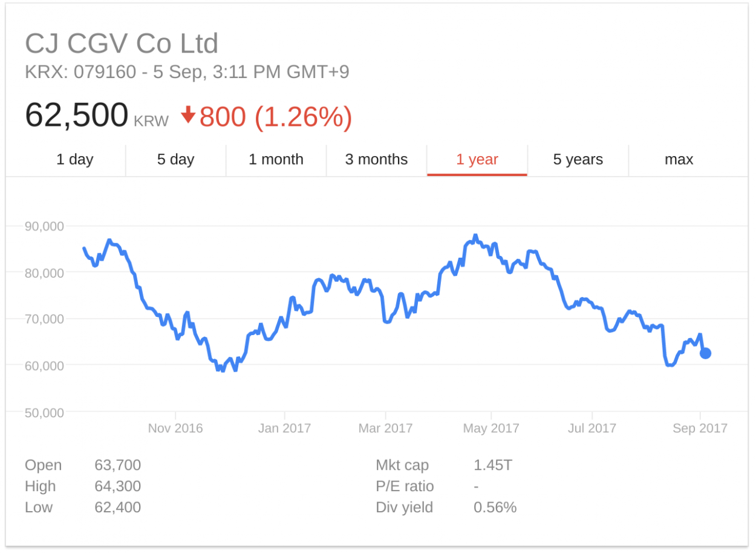
Task: Click the Sep 2017 axis label
Action: (700, 428)
